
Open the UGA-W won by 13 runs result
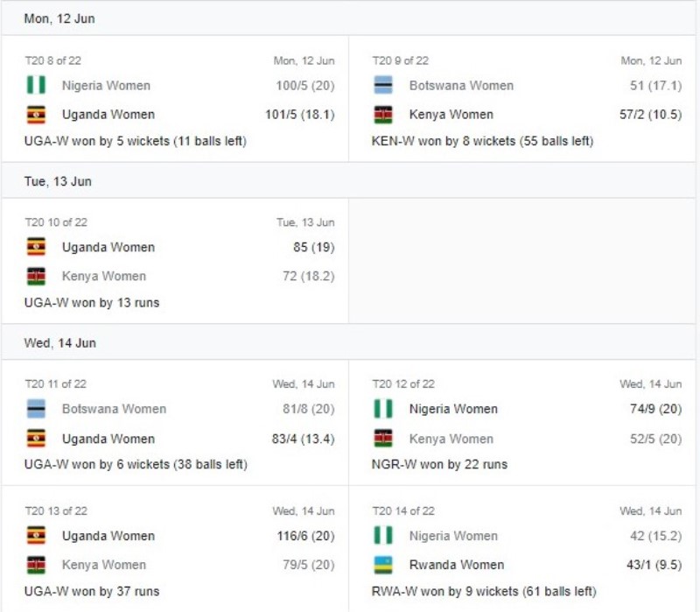92,303
